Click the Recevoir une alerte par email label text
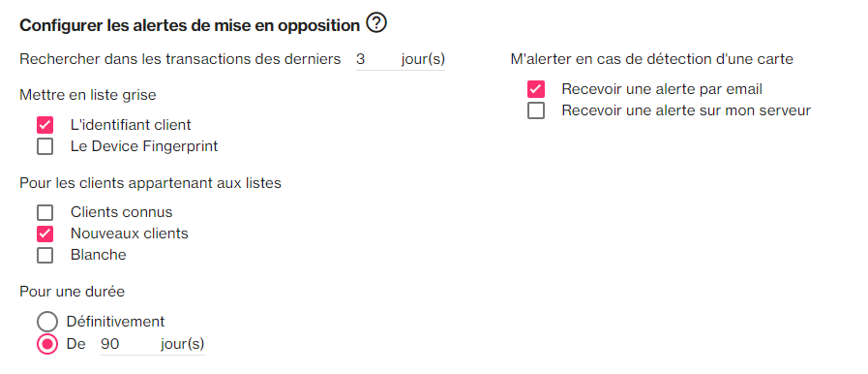868x374 pixels. point(662,89)
